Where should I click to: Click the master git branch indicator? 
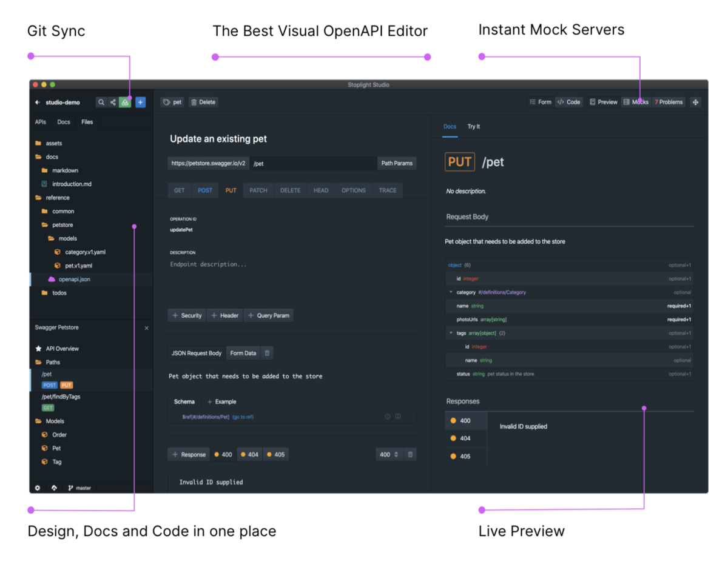tap(79, 488)
